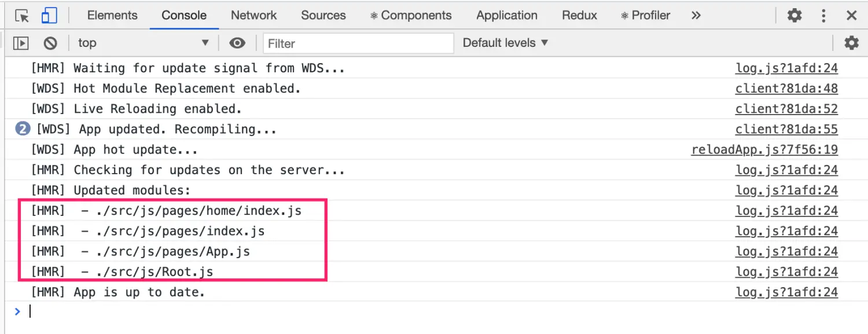Clear the console with the block icon
Image resolution: width=868 pixels, height=334 pixels.
50,43
